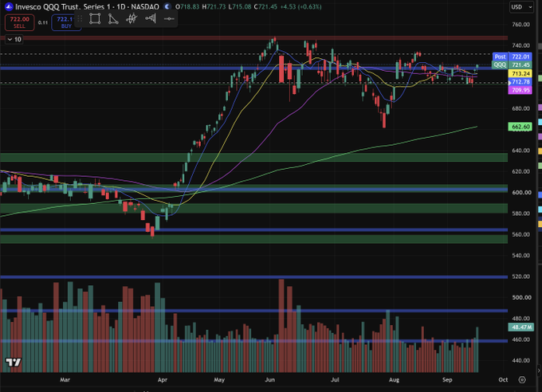This screenshot has width=542, height=392.
Task: Click the rectangle drawing tool in floating toolbar
Action: (x=95, y=18)
